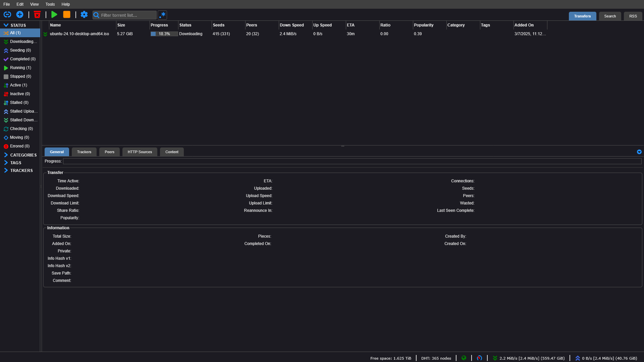This screenshot has height=362, width=644.
Task: Click the orange Stop torrent icon
Action: tap(67, 14)
